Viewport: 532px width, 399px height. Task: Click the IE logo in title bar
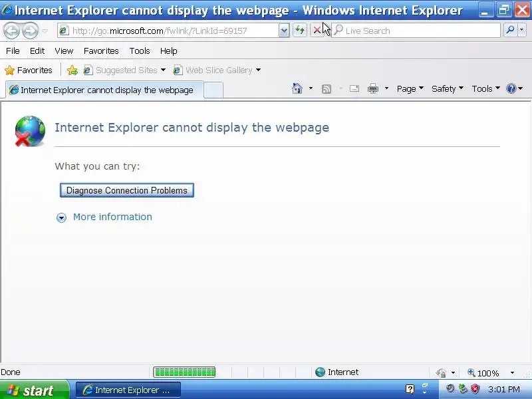tap(7, 10)
